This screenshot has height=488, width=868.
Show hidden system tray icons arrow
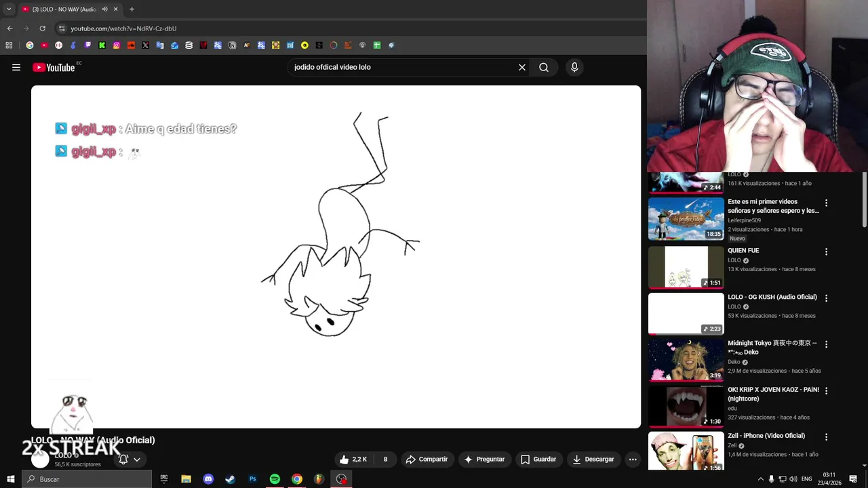point(760,479)
